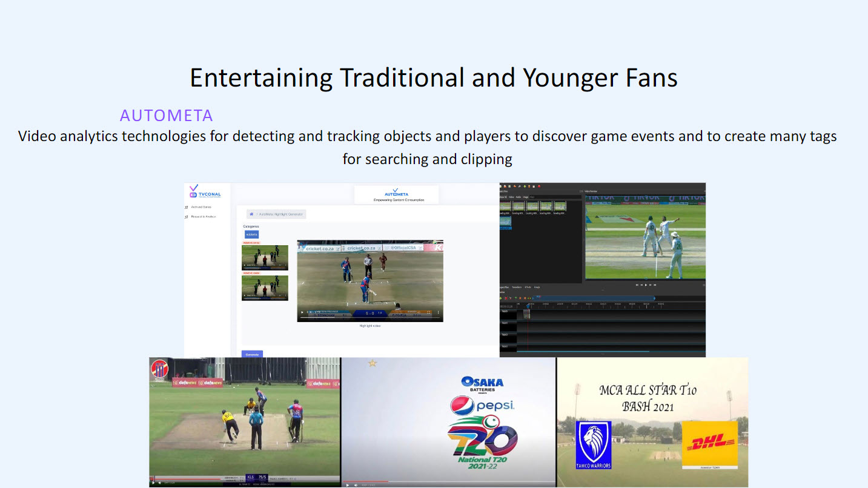
Task: Click the red Export Video icon
Action: click(x=539, y=186)
